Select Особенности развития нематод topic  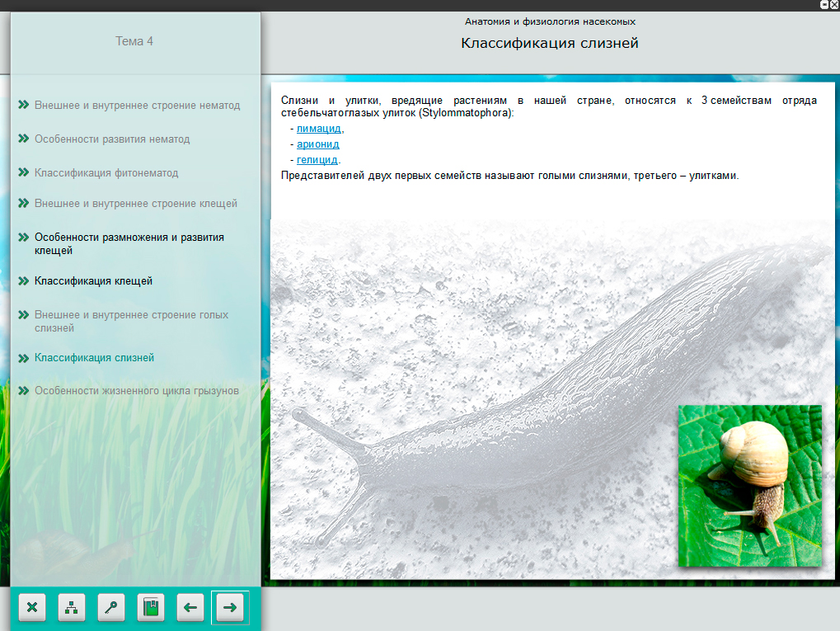112,139
